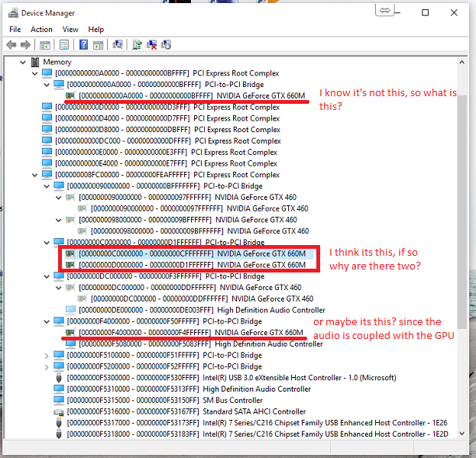Select Root Complex 00000000000E0000 - 00000000000E3FFF
476x458 pixels.
(x=166, y=152)
